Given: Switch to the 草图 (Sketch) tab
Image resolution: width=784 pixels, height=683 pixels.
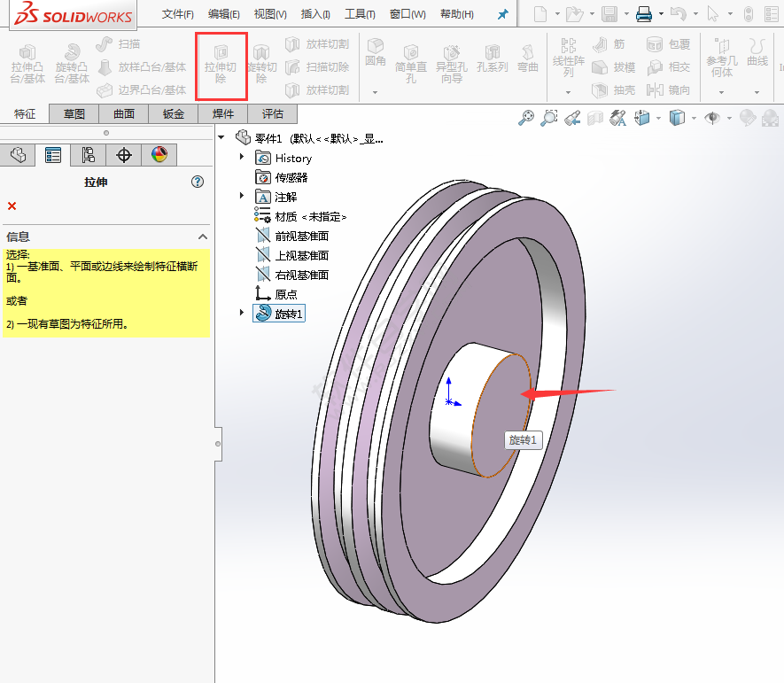Looking at the screenshot, I should (74, 114).
